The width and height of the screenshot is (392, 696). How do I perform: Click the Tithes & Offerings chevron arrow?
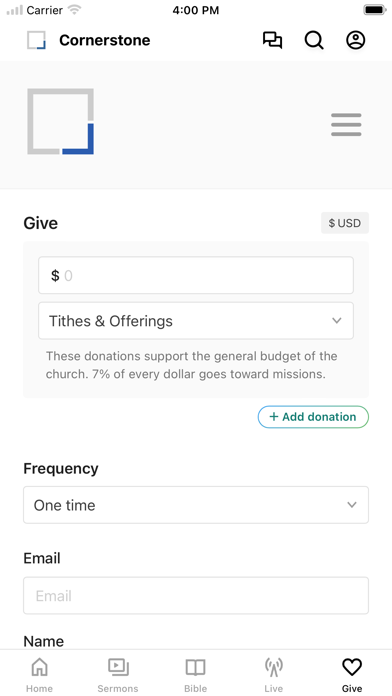[x=337, y=320]
